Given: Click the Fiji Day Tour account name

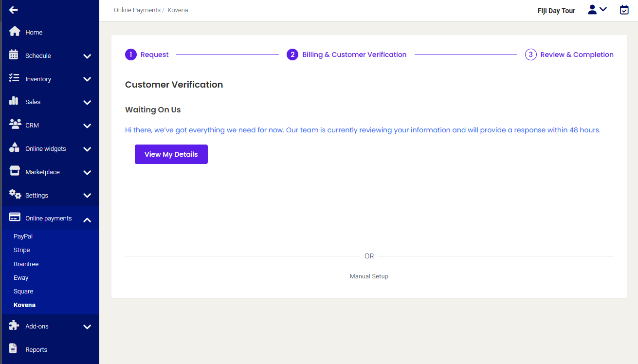Looking at the screenshot, I should tap(556, 11).
